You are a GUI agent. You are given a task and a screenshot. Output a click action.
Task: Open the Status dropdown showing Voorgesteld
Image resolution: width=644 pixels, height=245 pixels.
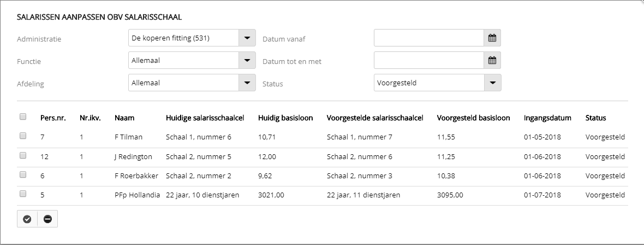[x=492, y=83]
